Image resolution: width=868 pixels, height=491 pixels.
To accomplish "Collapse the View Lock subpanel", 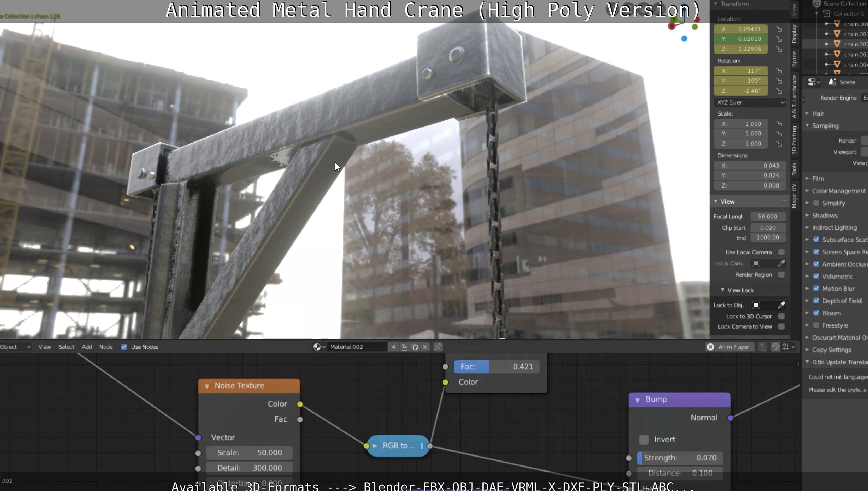I will 722,290.
